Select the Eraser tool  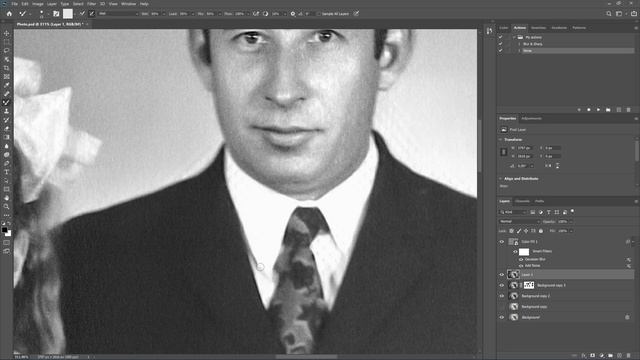click(x=7, y=129)
